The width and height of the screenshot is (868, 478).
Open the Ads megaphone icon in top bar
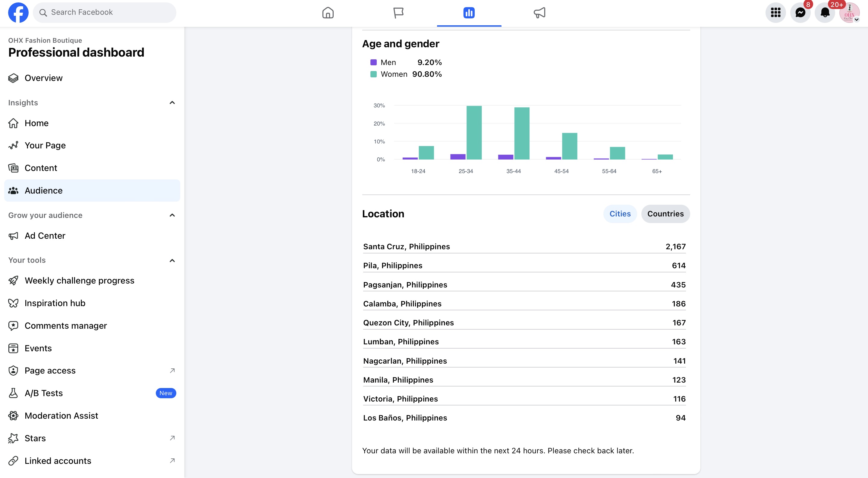point(539,13)
